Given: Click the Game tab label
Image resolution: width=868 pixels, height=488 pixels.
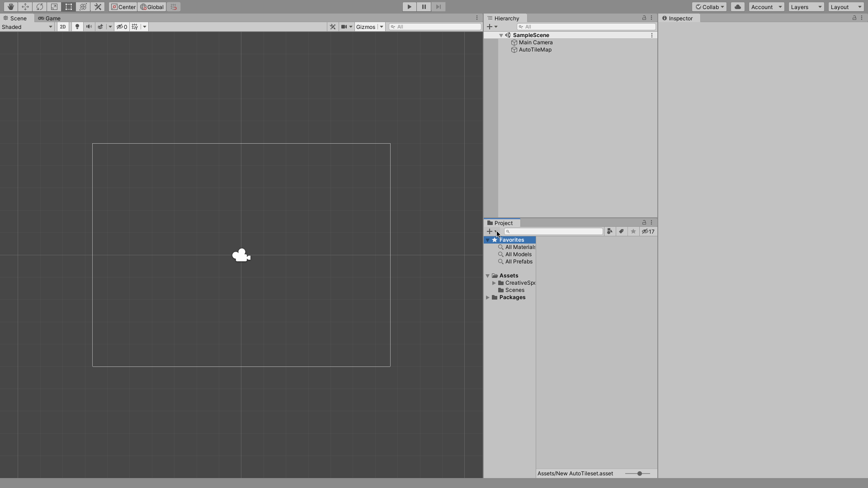Looking at the screenshot, I should click(52, 18).
